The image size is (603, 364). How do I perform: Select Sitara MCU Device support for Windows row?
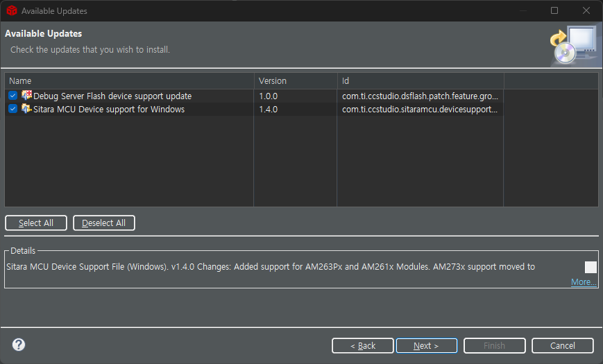tap(301, 109)
